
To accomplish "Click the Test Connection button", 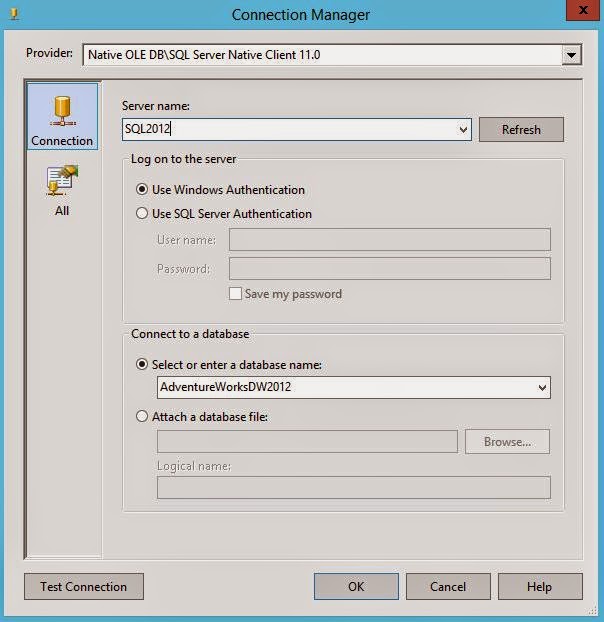I will pyautogui.click(x=84, y=586).
